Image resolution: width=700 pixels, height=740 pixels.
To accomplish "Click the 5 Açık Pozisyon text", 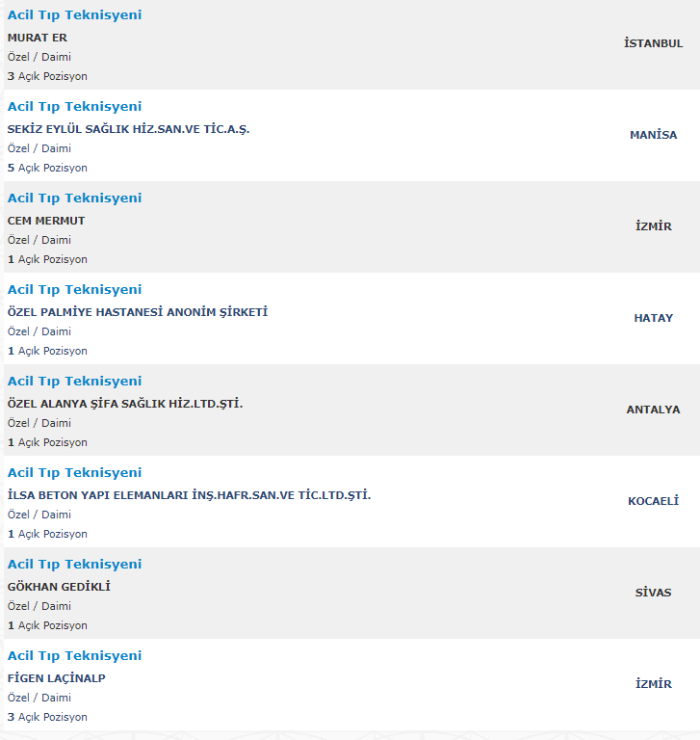I will [x=47, y=168].
